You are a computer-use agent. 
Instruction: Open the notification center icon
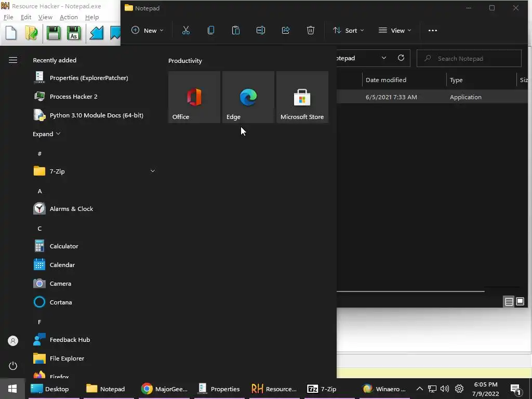pos(515,389)
